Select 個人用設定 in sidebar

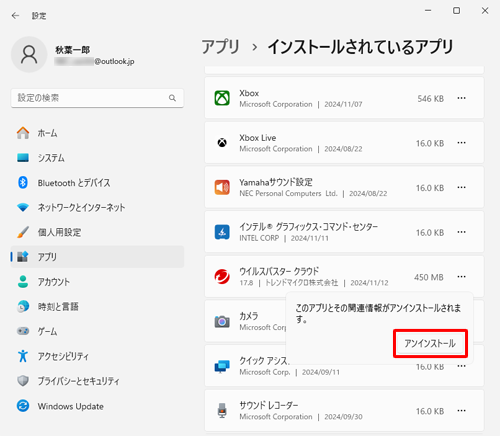pyautogui.click(x=97, y=232)
